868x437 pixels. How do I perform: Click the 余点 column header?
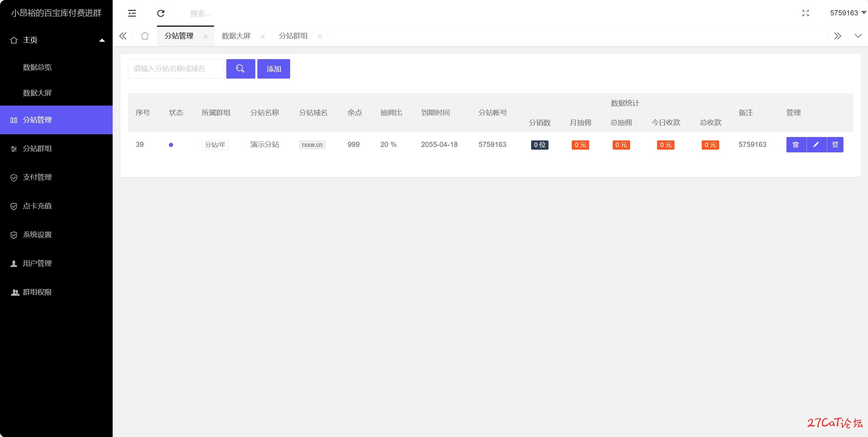[x=355, y=113]
